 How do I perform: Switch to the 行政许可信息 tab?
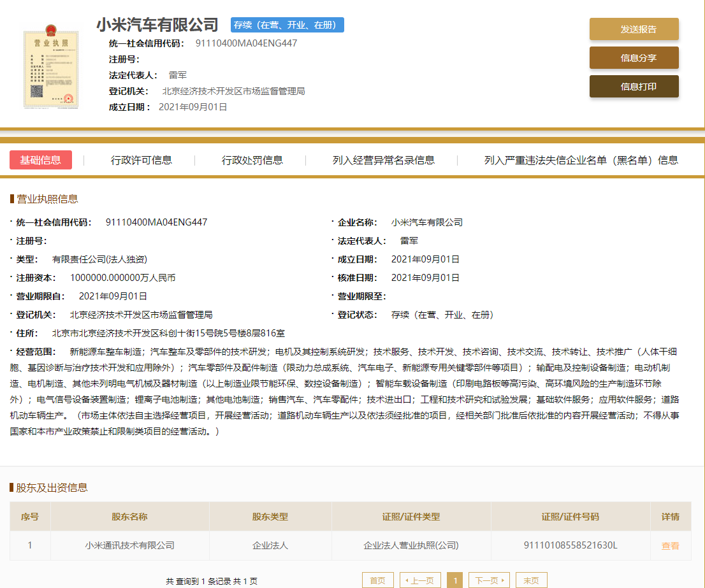(x=141, y=161)
